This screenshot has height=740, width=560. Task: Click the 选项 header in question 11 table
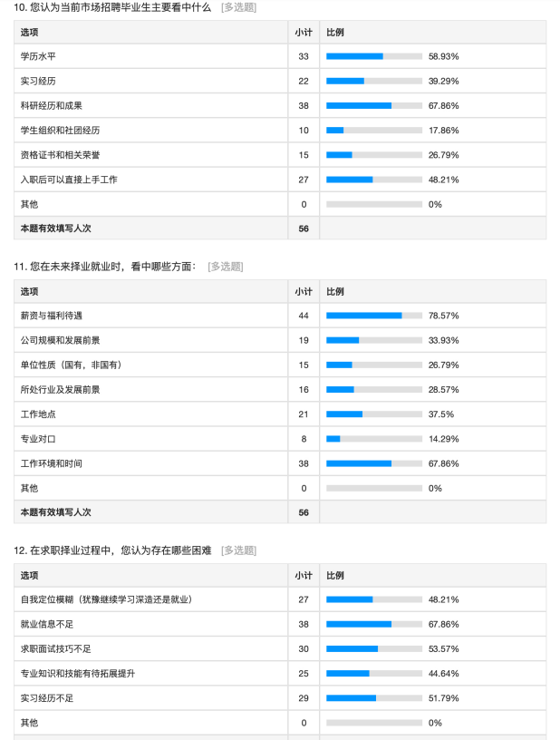click(x=30, y=291)
